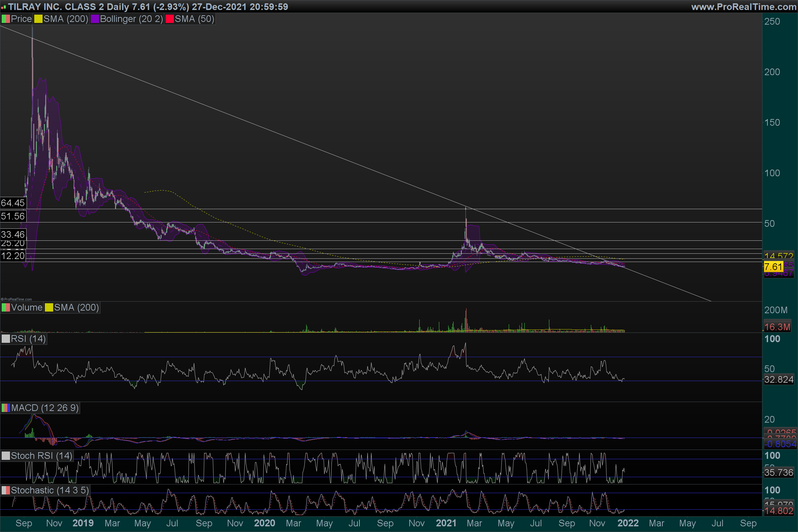798x532 pixels.
Task: Click the 2021 year timeline marker
Action: click(446, 523)
